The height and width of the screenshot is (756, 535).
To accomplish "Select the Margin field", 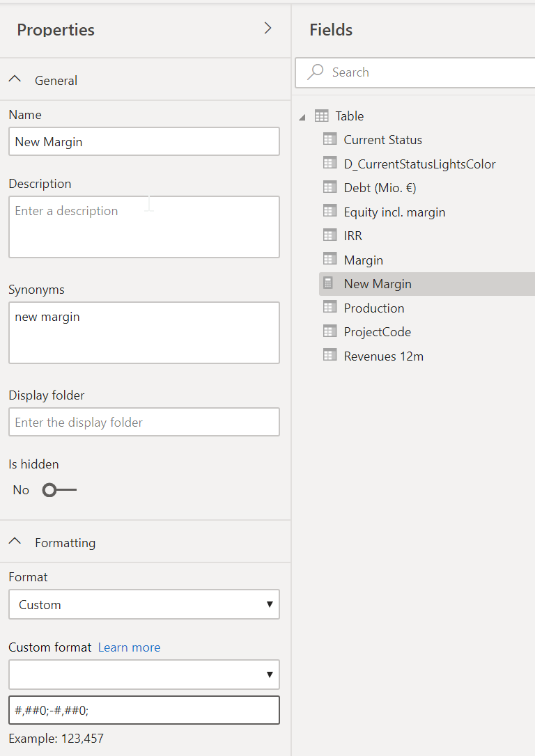I will [363, 260].
